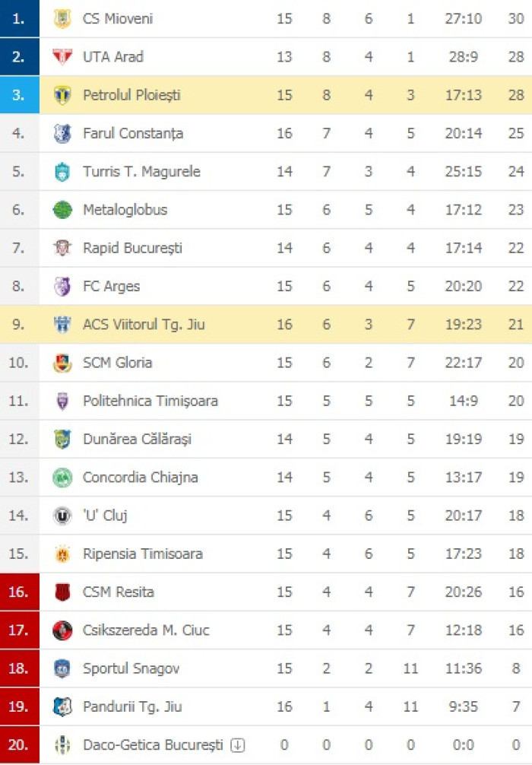Click the Turris T. Magurele teal crest
The width and height of the screenshot is (532, 765).
pos(62,172)
